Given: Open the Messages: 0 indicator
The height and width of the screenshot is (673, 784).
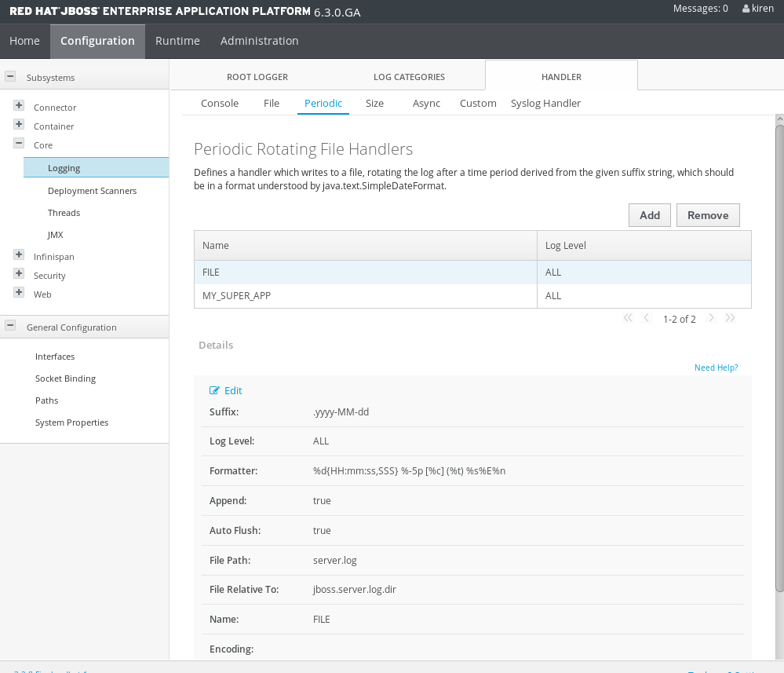Looking at the screenshot, I should click(x=699, y=8).
